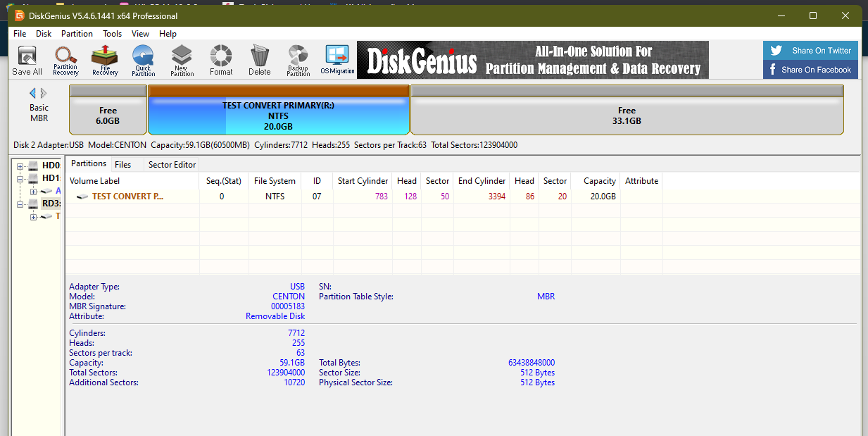This screenshot has height=436, width=868.
Task: Click the Volume Label column header
Action: pyautogui.click(x=132, y=181)
